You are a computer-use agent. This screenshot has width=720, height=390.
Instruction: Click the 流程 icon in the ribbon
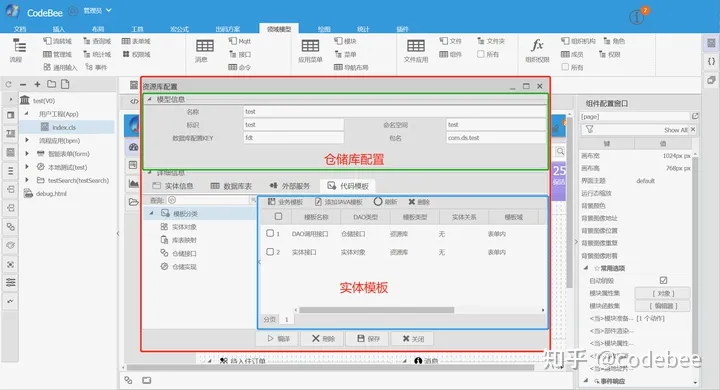[x=19, y=46]
